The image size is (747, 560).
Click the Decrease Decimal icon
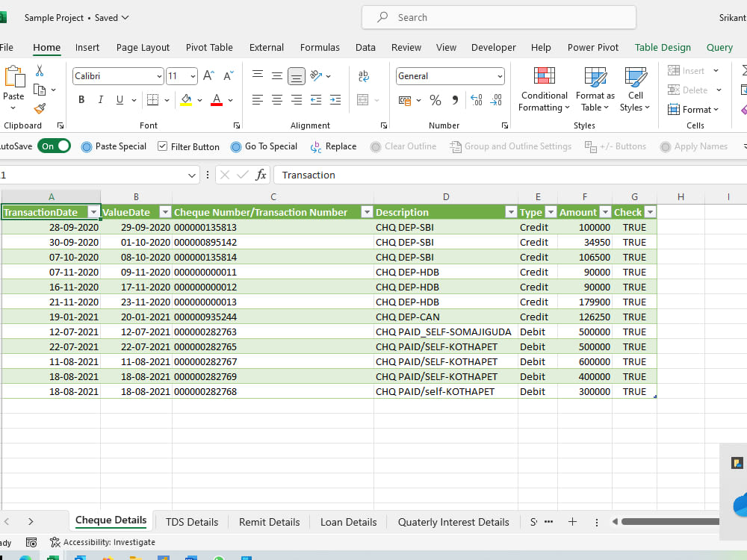495,100
